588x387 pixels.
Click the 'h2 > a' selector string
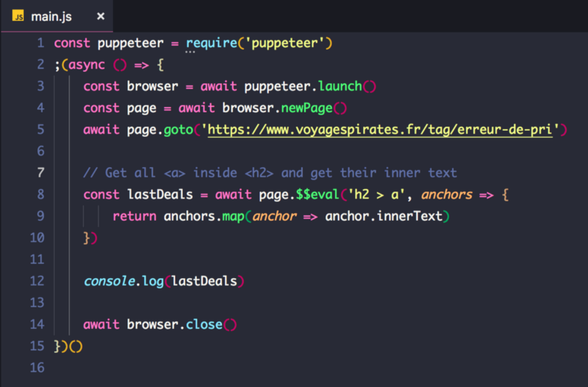(x=376, y=195)
